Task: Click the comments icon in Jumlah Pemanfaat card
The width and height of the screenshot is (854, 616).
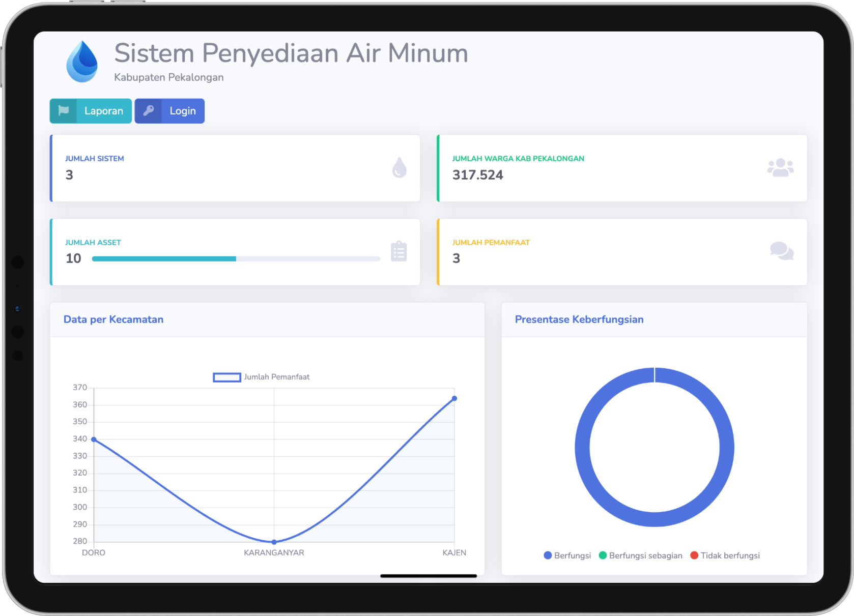Action: (782, 251)
